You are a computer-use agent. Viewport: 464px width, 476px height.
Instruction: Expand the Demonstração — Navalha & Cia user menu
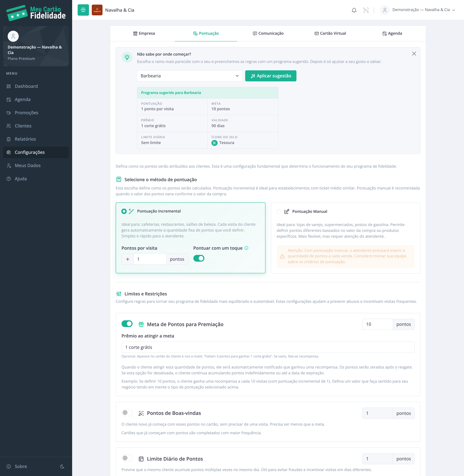pos(418,10)
